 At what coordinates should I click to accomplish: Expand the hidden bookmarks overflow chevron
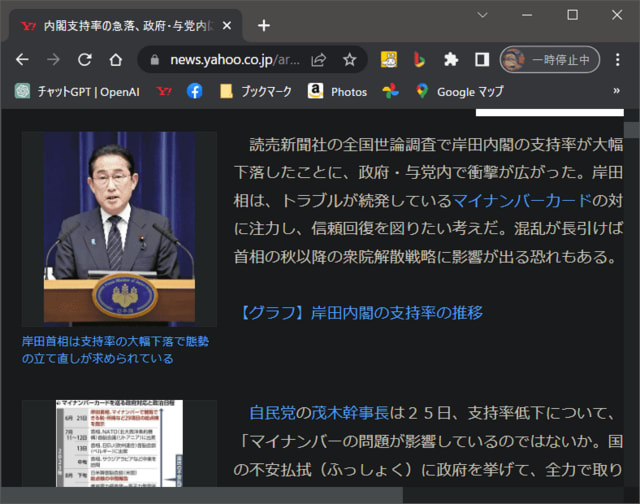pyautogui.click(x=616, y=91)
